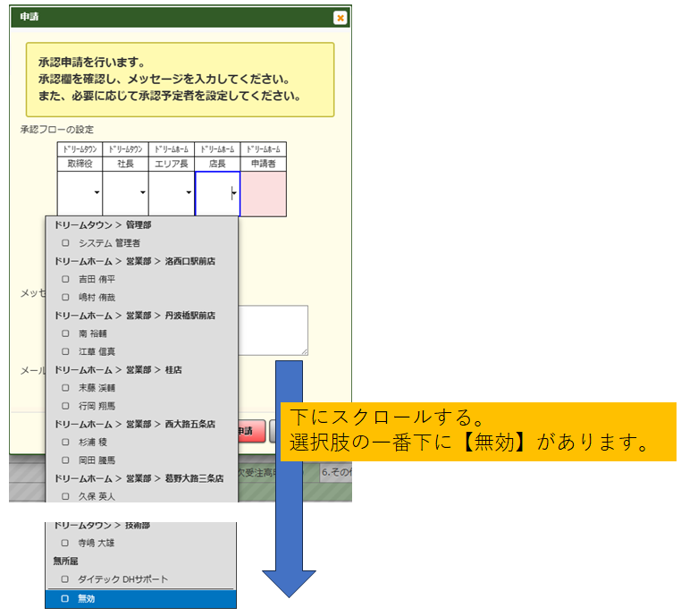This screenshot has height=616, width=681.
Task: Choose 杉浦 稜 under 西大路五条店
Action: point(65,443)
